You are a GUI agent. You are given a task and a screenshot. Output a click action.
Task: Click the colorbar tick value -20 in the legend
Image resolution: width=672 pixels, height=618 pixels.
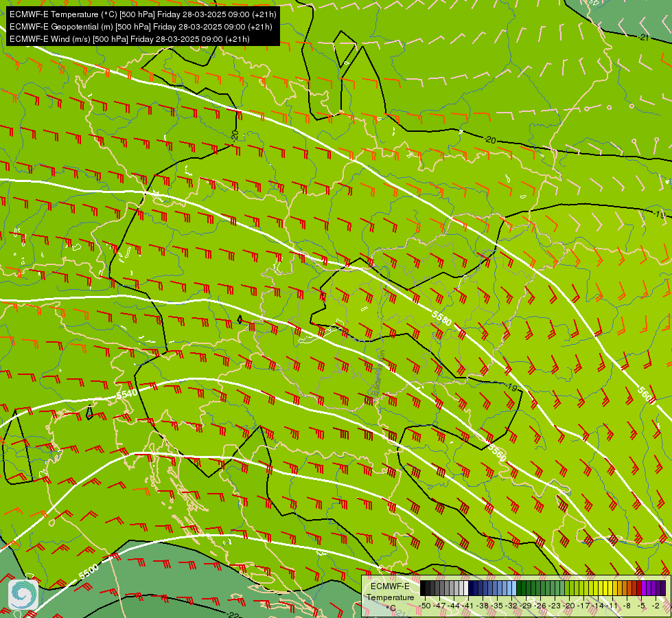pos(569,606)
